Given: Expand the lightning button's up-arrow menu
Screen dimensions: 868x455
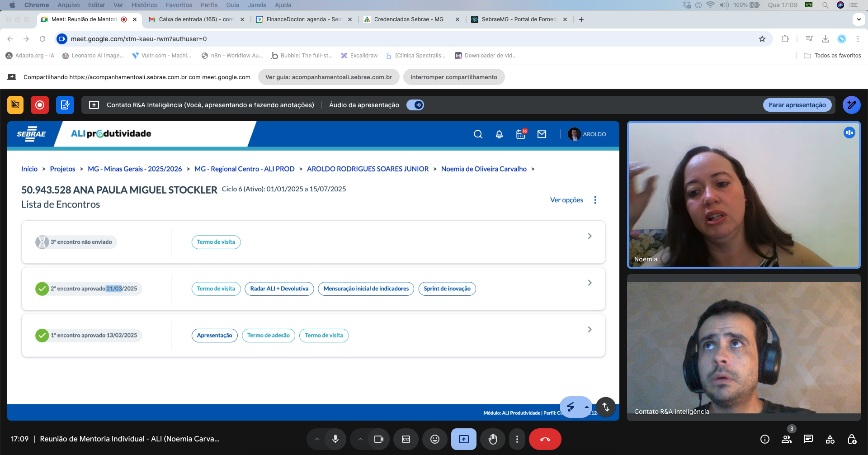Looking at the screenshot, I should pos(586,407).
